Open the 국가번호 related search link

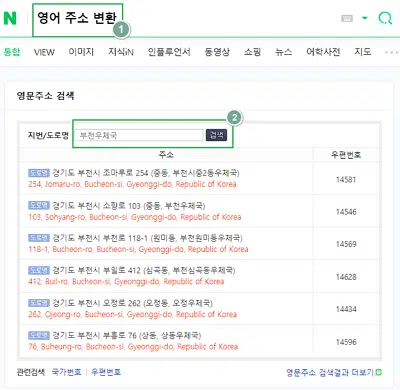pos(67,372)
